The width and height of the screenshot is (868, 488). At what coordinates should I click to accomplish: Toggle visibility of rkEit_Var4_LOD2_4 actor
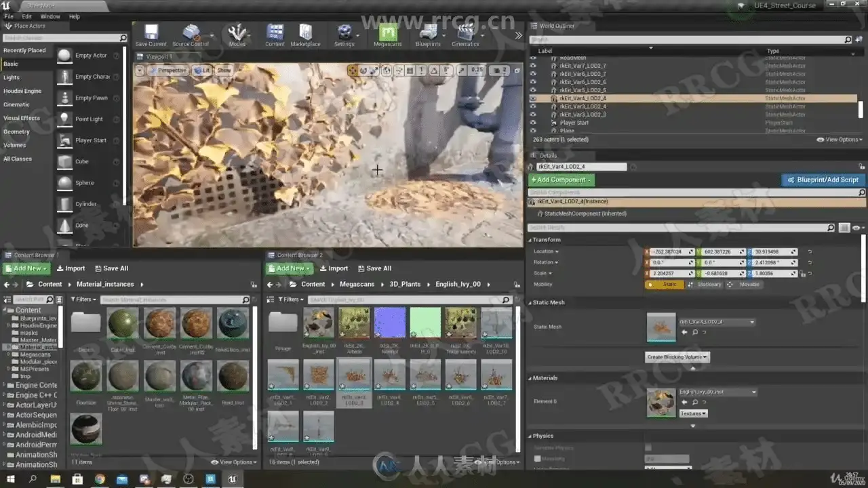tap(533, 98)
